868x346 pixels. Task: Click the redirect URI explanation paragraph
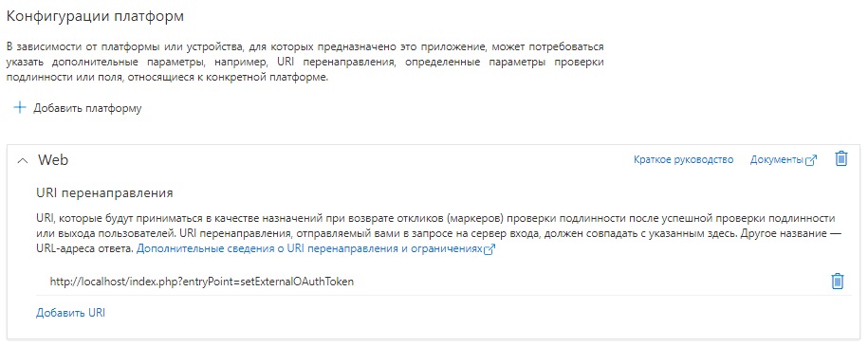tap(438, 233)
